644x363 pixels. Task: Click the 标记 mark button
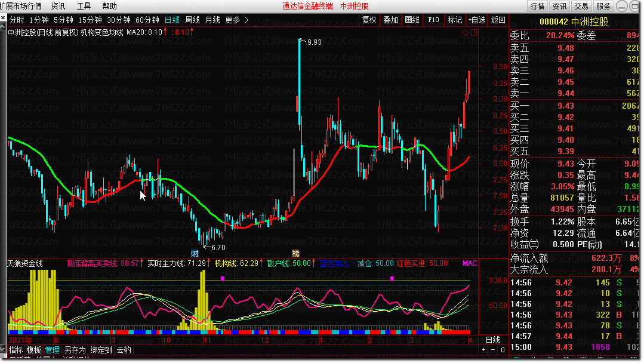[455, 20]
